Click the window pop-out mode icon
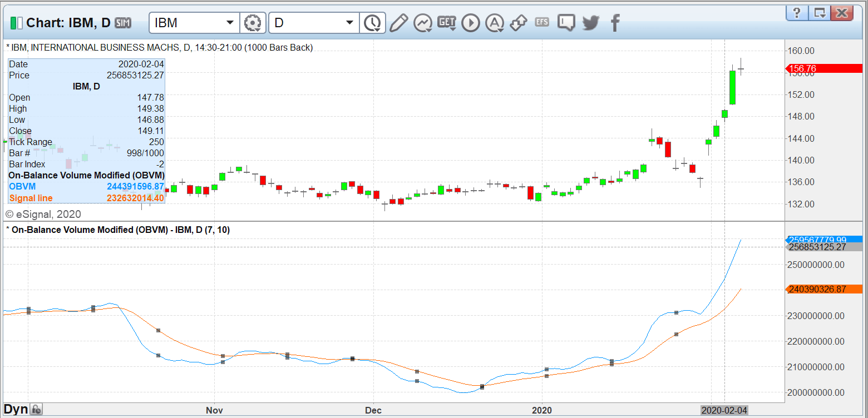868x418 pixels. [x=820, y=13]
